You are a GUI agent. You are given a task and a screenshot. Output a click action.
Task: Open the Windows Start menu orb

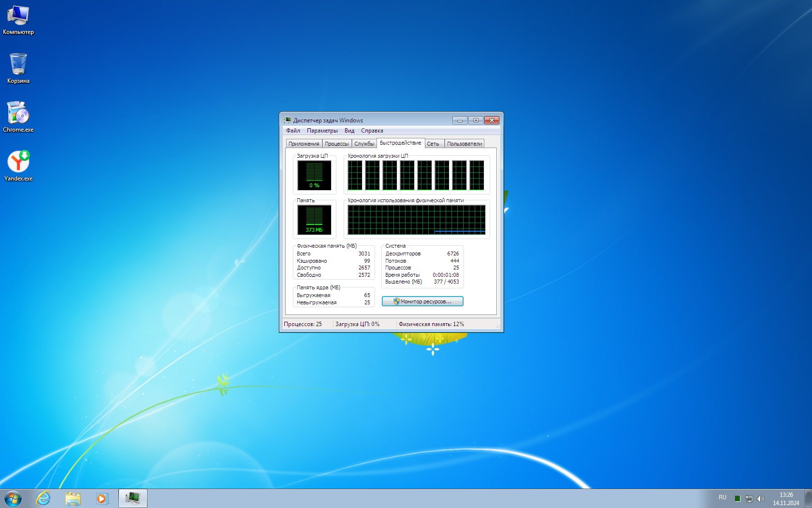13,498
